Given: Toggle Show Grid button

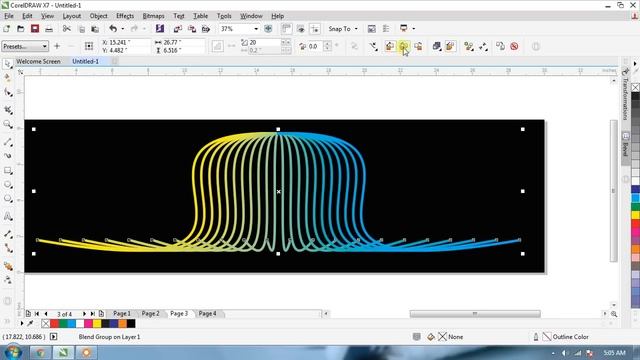Looking at the screenshot, I should point(301,29).
